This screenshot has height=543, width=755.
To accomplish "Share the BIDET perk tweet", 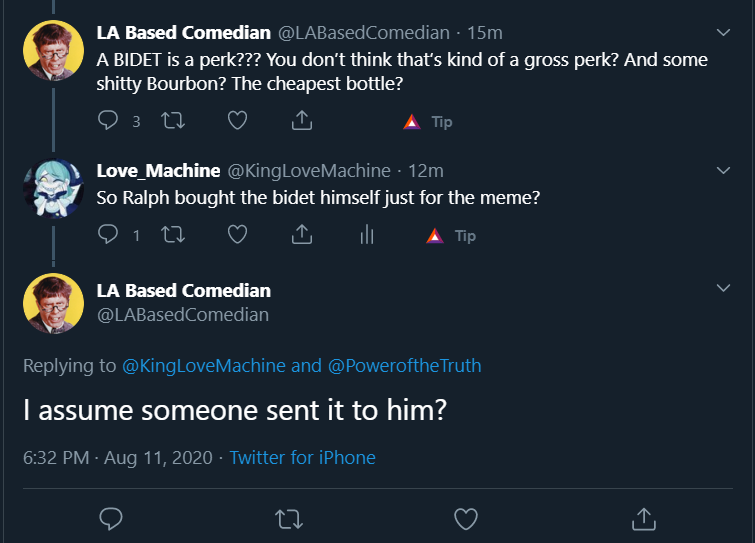I will (x=302, y=120).
